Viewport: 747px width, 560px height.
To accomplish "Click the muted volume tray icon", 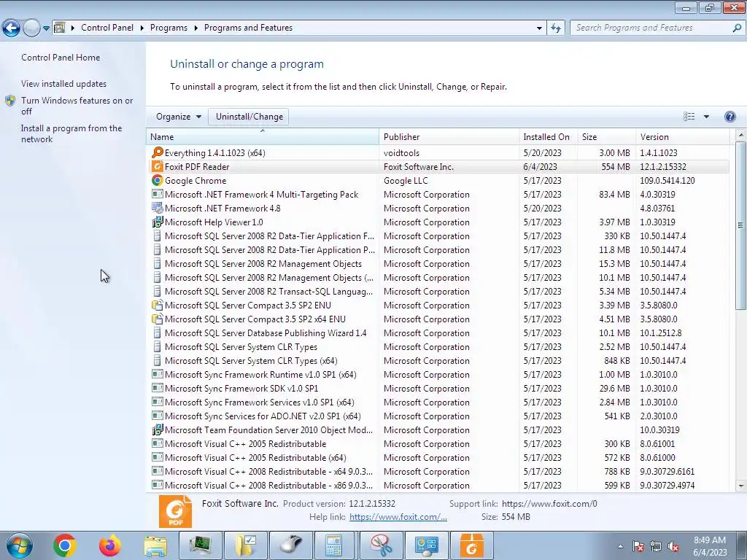I will click(x=673, y=547).
